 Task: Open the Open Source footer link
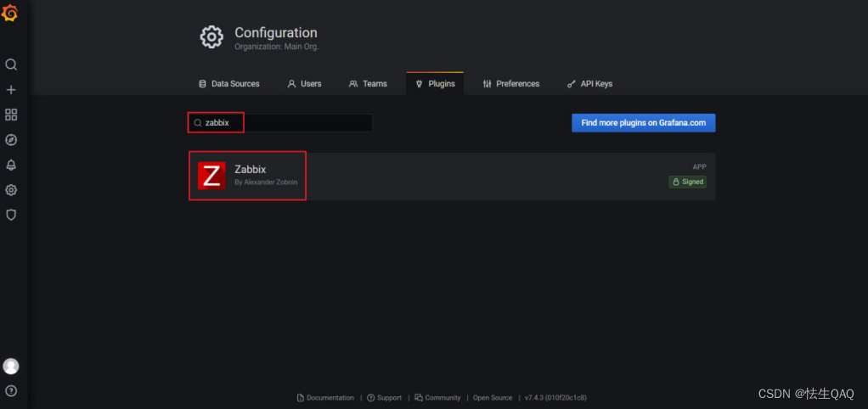pos(493,397)
